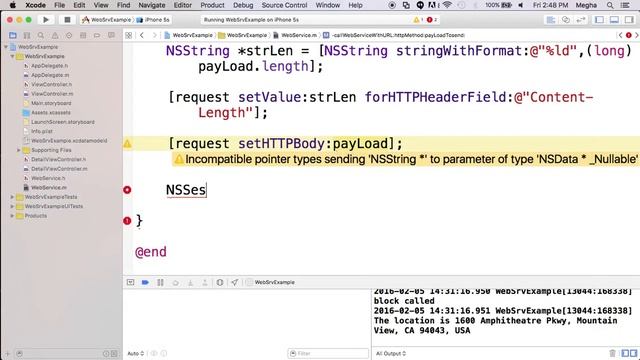Viewport: 640px width, 360px height.
Task: Click the error marker beside NSSes line
Action: 127,190
